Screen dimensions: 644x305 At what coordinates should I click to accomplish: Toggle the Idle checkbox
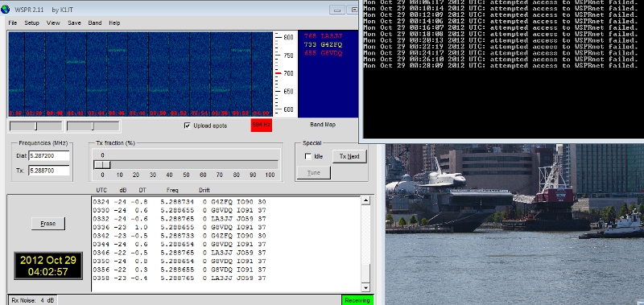pyautogui.click(x=308, y=156)
